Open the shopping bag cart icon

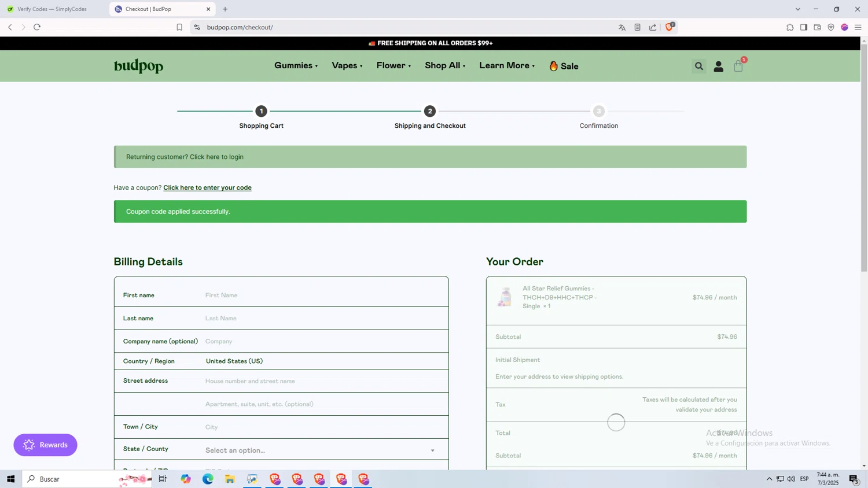[x=738, y=66]
